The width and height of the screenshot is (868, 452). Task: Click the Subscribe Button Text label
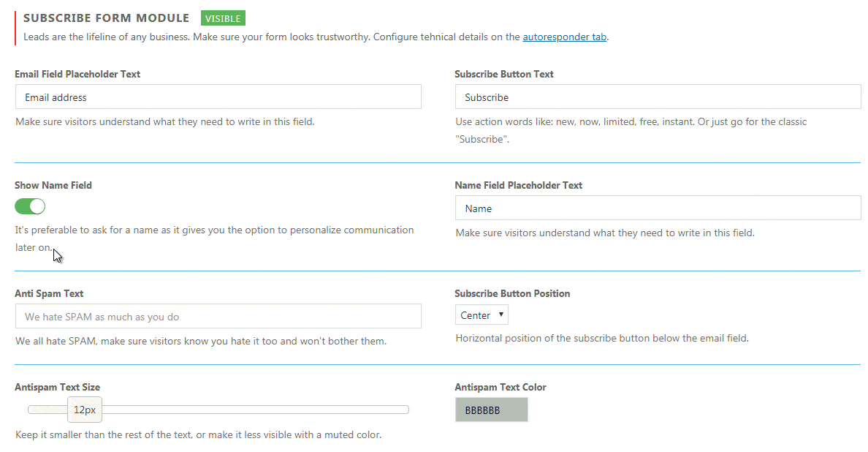click(x=504, y=74)
